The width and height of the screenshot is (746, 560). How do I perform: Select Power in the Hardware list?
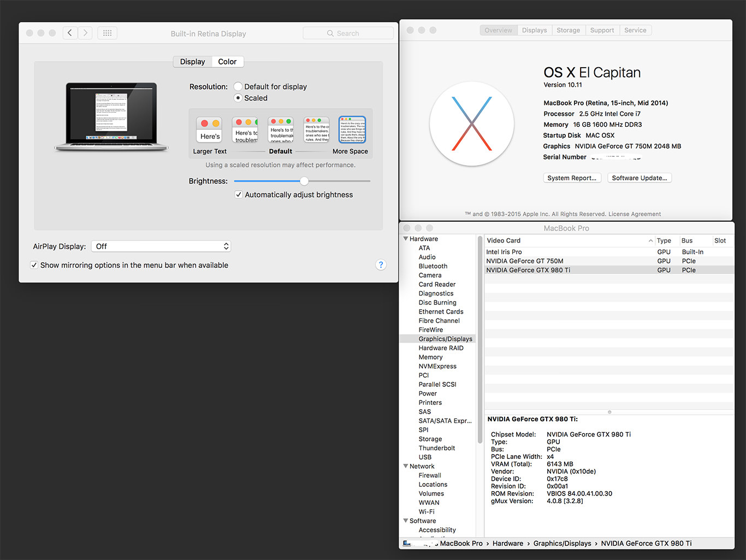428,393
